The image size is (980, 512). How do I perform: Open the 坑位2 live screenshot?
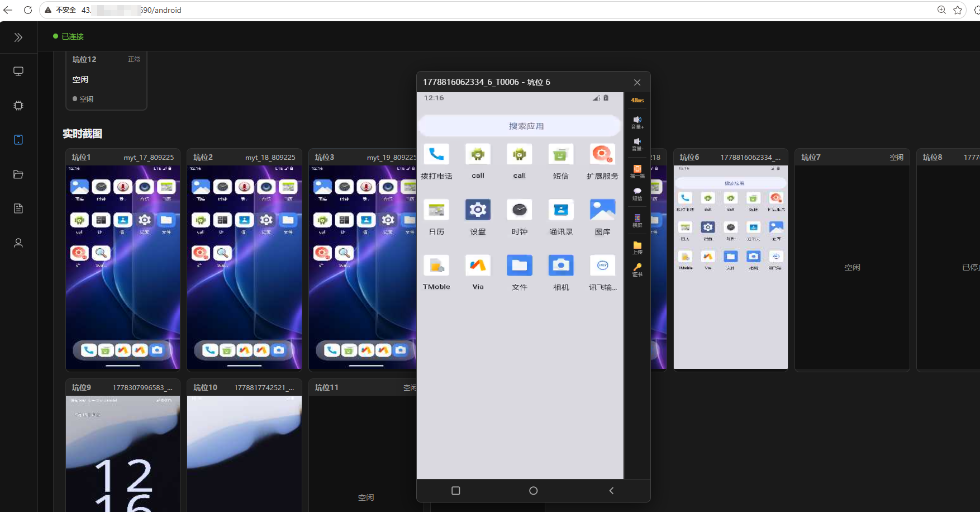tap(244, 267)
